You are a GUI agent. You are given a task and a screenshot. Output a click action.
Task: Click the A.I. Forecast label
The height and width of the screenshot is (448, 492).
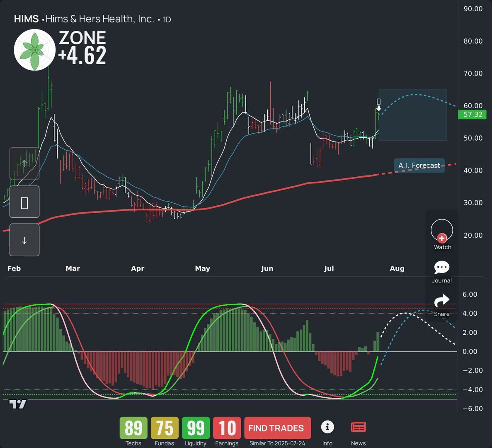pos(419,165)
